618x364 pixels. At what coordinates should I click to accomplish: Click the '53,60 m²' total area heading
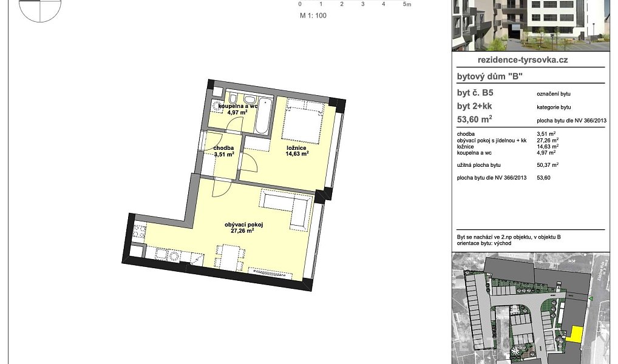tap(475, 119)
